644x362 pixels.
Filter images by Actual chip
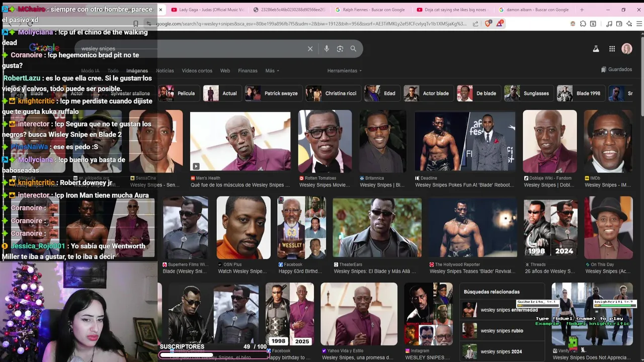point(221,94)
